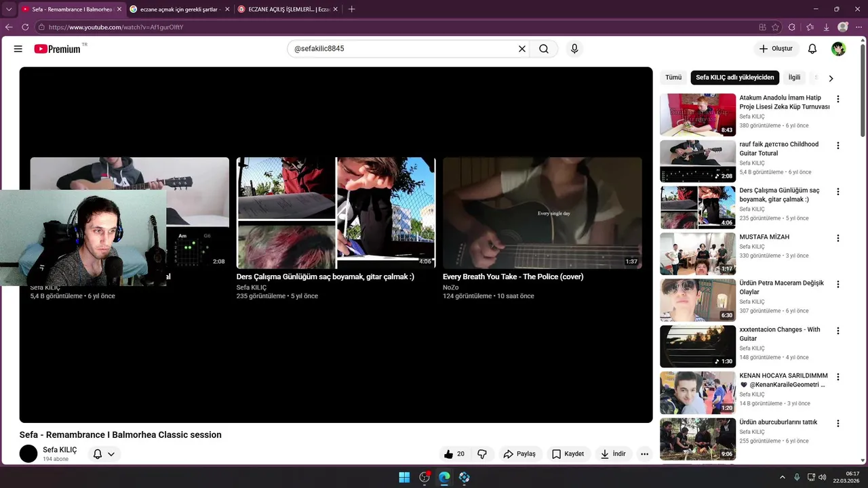Open the tab search dropdown arrow
Viewport: 868px width, 488px height.
[x=9, y=9]
